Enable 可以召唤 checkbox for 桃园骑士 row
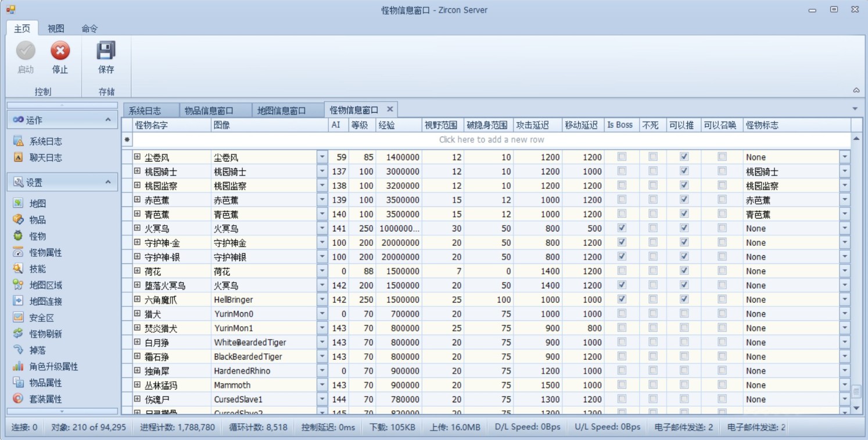The width and height of the screenshot is (868, 440). [x=722, y=171]
